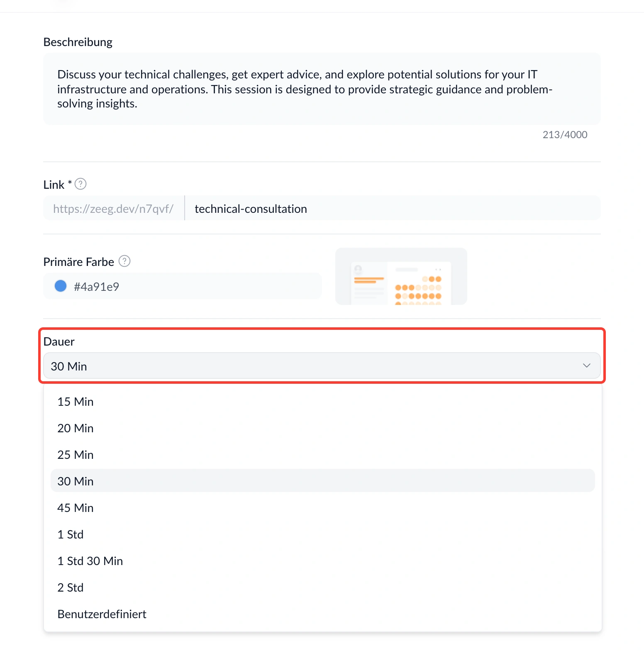
Task: Click the help icon beside Primäre Farbe
Action: 124,261
